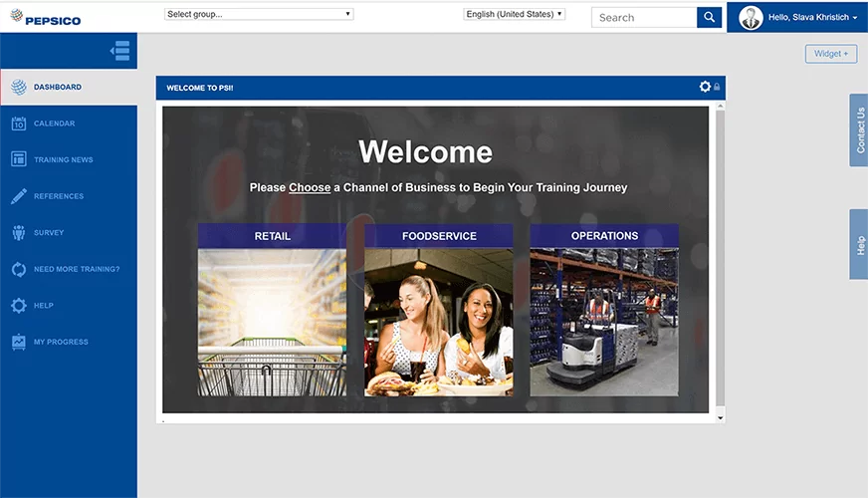
Task: Open the Calendar menu item
Action: click(69, 124)
